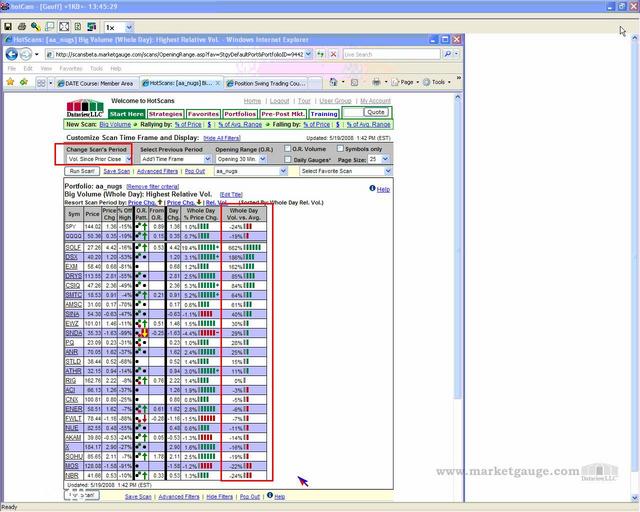The height and width of the screenshot is (512, 640).
Task: Click the green up arrow beside Price Chg.
Action: click(160, 202)
